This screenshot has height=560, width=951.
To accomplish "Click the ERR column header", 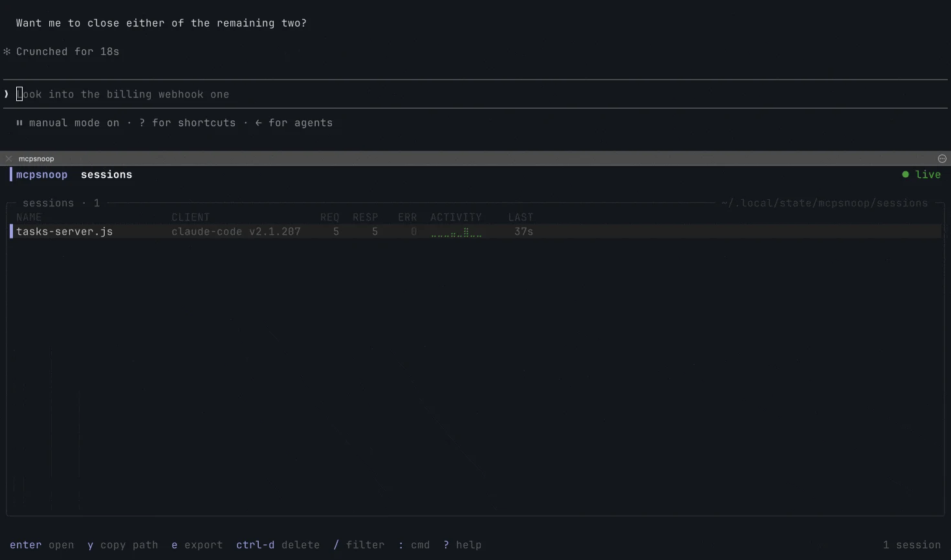I will (x=408, y=217).
